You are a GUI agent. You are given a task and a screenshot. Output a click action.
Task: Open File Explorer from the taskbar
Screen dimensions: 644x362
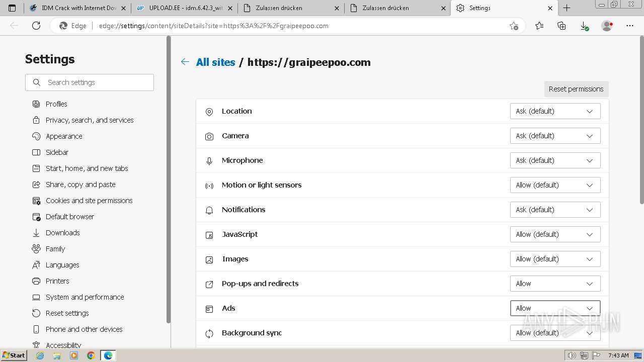pos(57,355)
